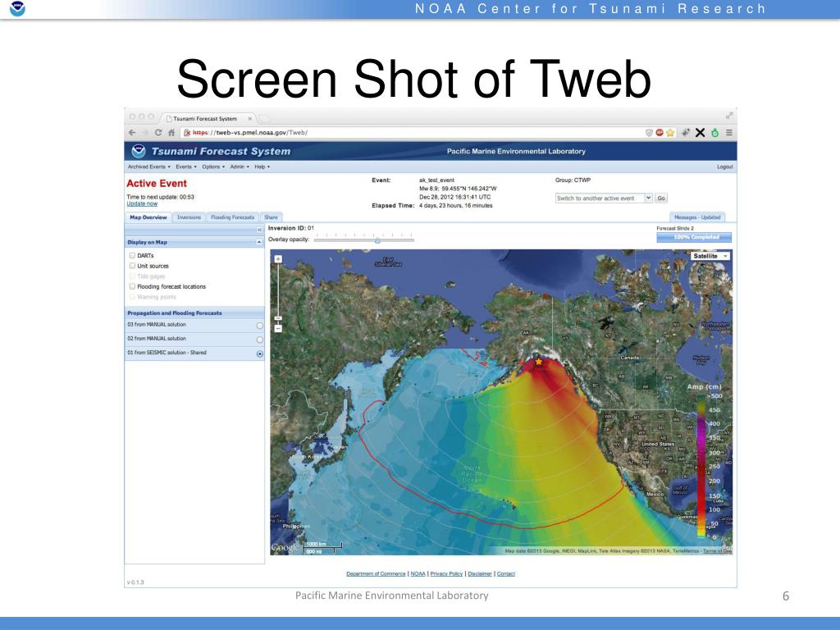840x630 pixels.
Task: Open the Share tab
Action: pyautogui.click(x=271, y=217)
